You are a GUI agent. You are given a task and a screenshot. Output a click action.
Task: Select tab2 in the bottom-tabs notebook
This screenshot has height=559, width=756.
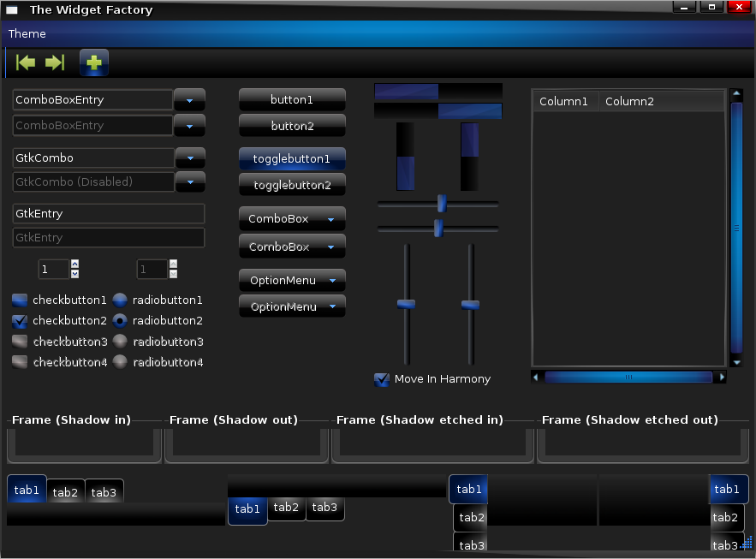pos(287,508)
